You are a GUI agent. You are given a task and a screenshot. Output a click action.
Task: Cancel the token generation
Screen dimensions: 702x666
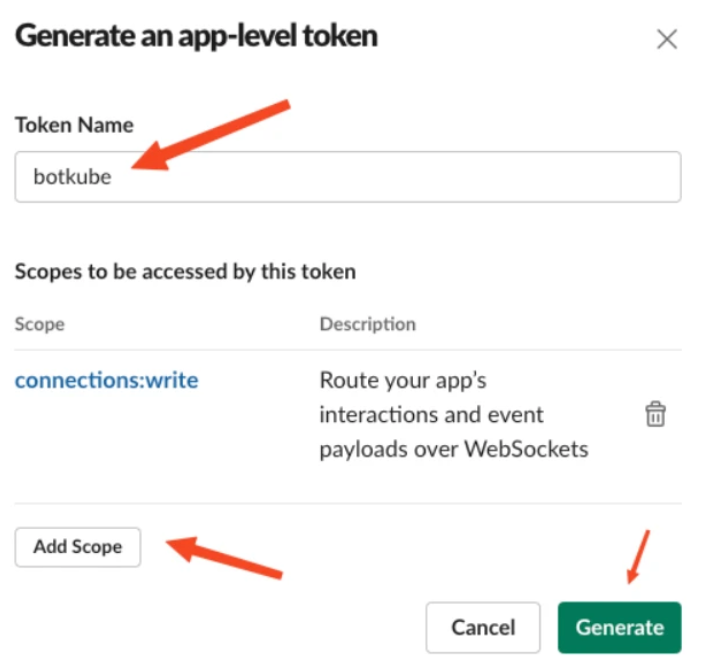click(x=483, y=627)
